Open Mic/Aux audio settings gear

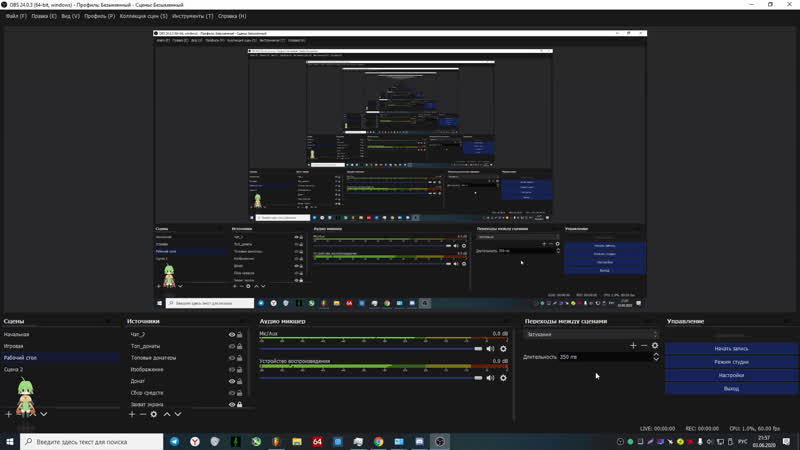pos(503,348)
